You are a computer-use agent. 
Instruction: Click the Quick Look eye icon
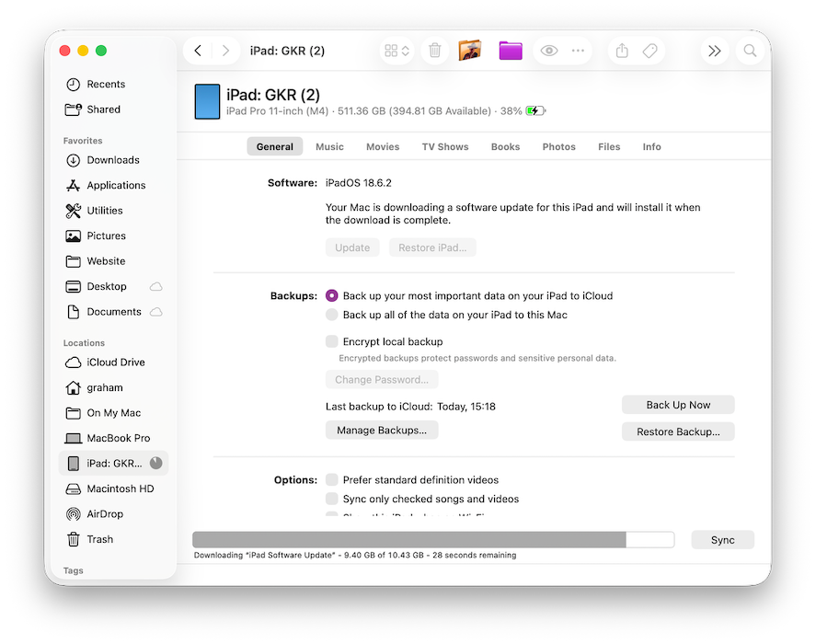tap(549, 52)
